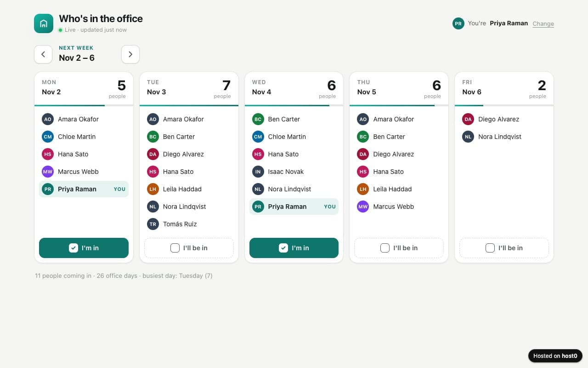Click Hana Sato's name in Monday column
The image size is (588, 368).
(x=73, y=154)
